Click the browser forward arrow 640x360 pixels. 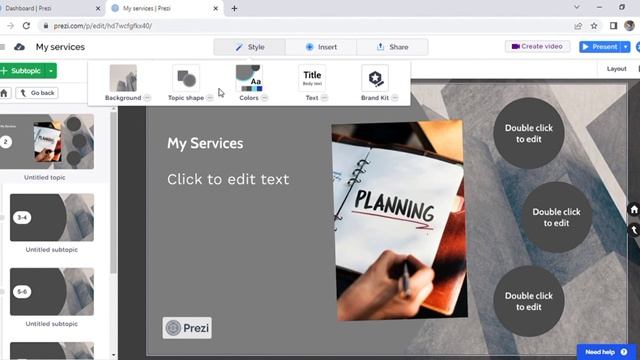pyautogui.click(x=10, y=26)
